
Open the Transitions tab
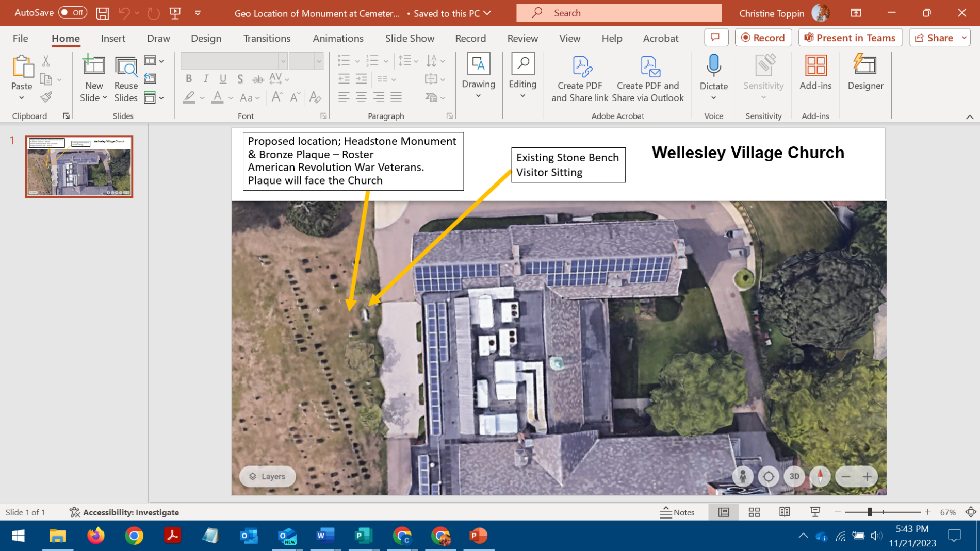pyautogui.click(x=267, y=38)
